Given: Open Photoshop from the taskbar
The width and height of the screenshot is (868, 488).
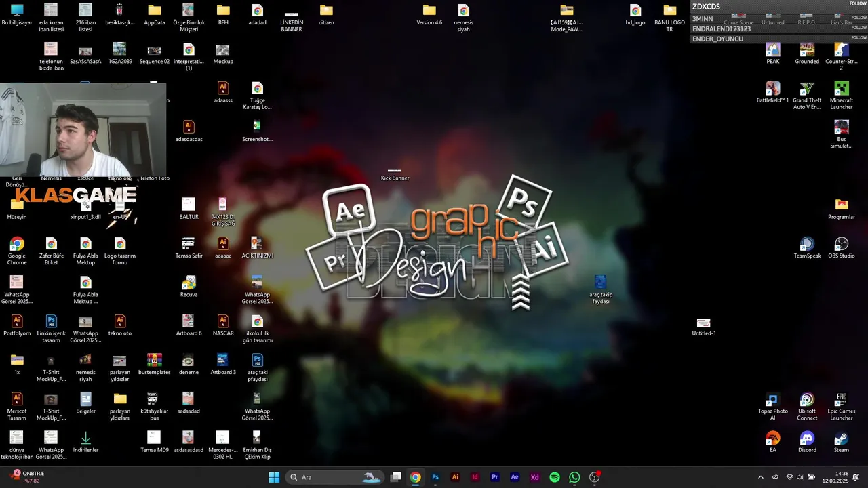Looking at the screenshot, I should pyautogui.click(x=435, y=477).
